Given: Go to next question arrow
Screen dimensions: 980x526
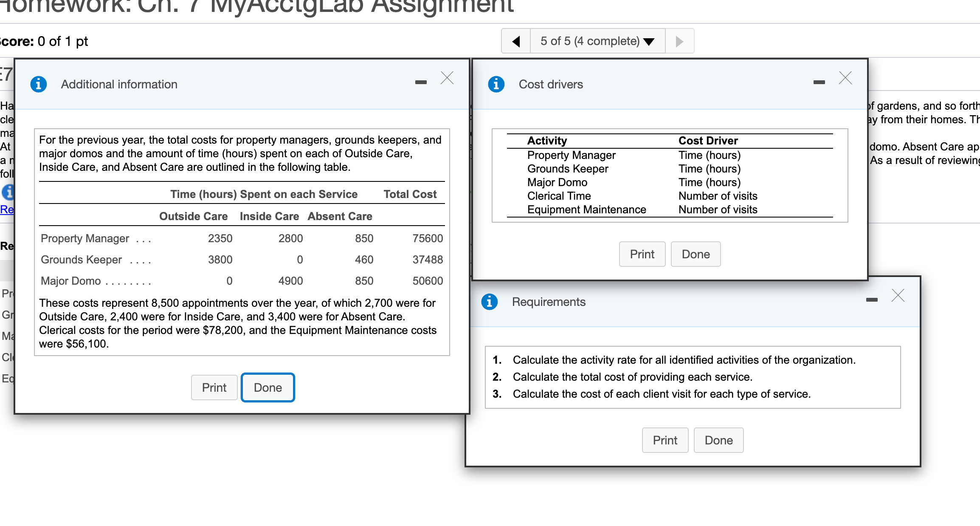Looking at the screenshot, I should 679,41.
